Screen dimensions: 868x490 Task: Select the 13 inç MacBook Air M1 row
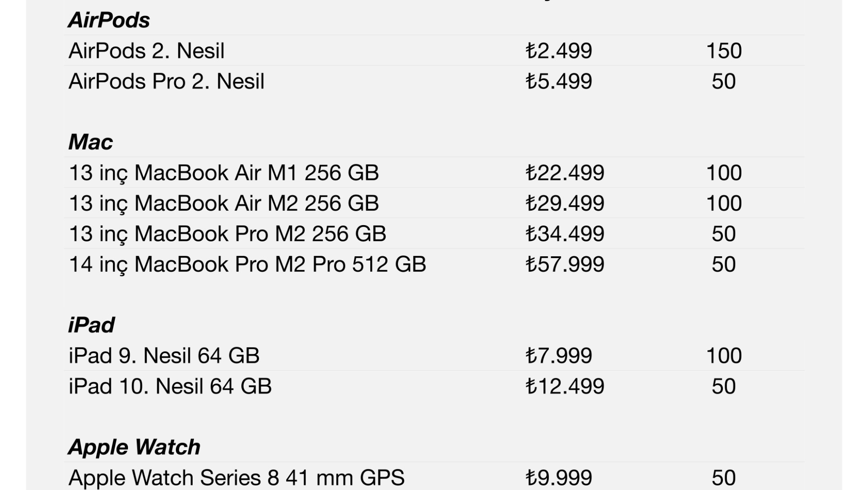pyautogui.click(x=434, y=173)
